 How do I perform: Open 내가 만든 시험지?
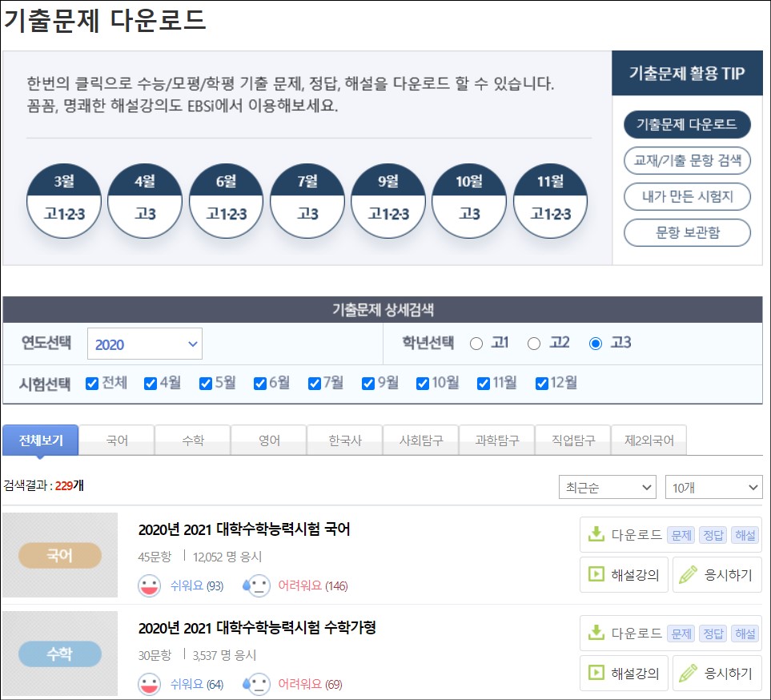pyautogui.click(x=687, y=196)
